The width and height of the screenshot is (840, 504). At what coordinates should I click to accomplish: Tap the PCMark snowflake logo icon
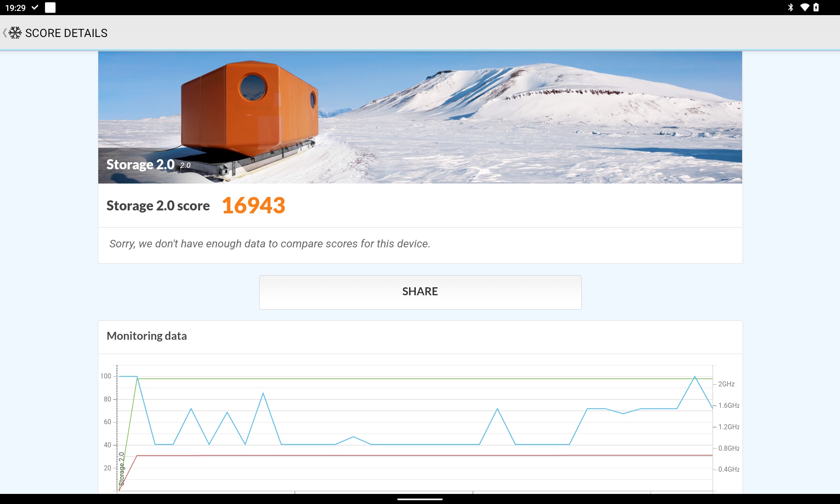15,33
